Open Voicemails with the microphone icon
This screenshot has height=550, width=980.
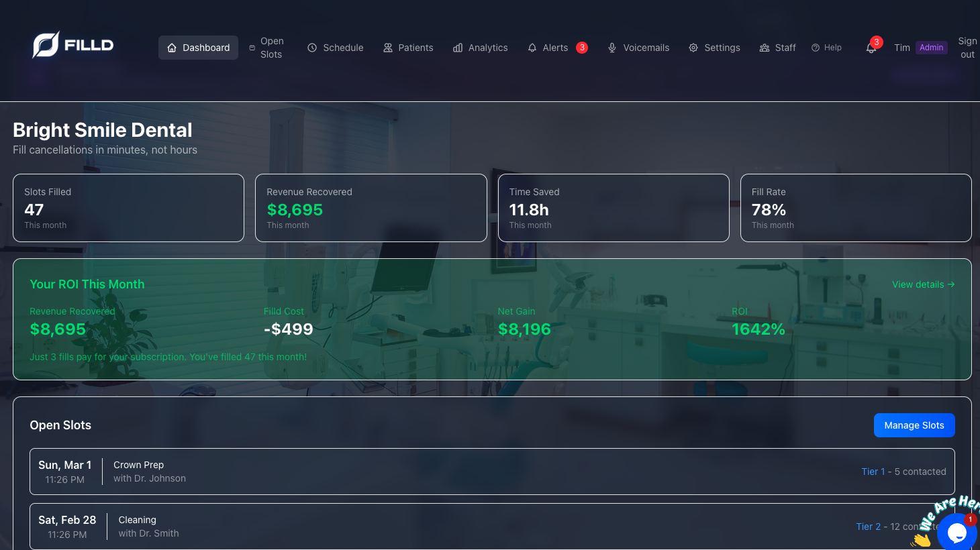tap(611, 48)
